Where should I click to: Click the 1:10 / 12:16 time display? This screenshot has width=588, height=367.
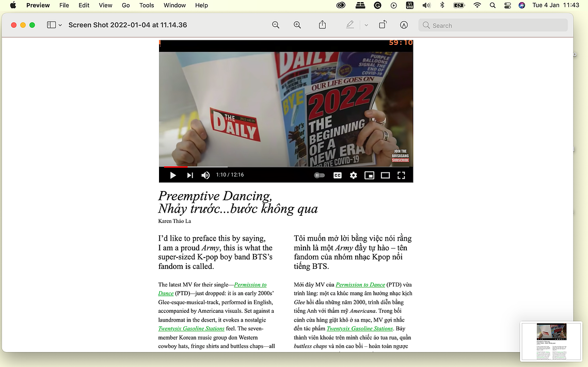tap(230, 174)
